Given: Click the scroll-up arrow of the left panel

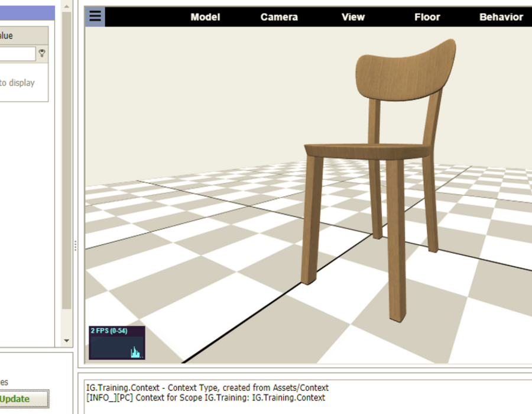Looking at the screenshot, I should pyautogui.click(x=66, y=6).
